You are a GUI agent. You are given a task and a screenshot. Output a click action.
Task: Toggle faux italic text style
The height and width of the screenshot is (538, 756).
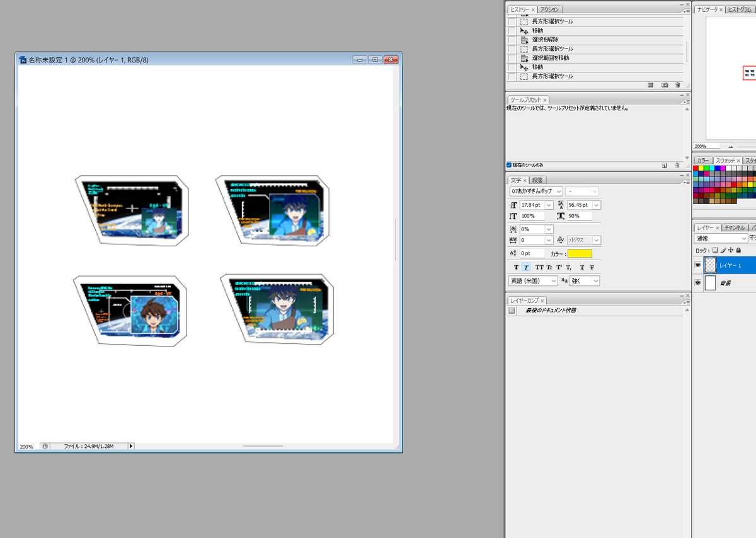click(526, 267)
